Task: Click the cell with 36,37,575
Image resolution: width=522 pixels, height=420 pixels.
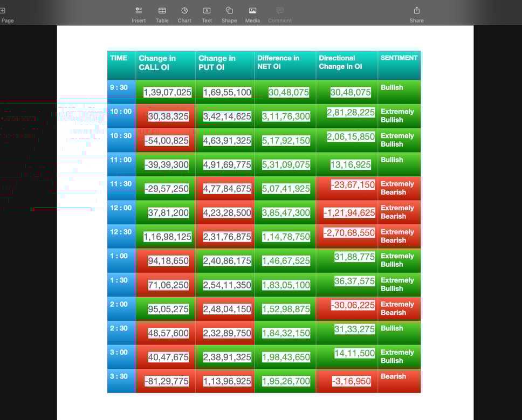Action: coord(347,285)
